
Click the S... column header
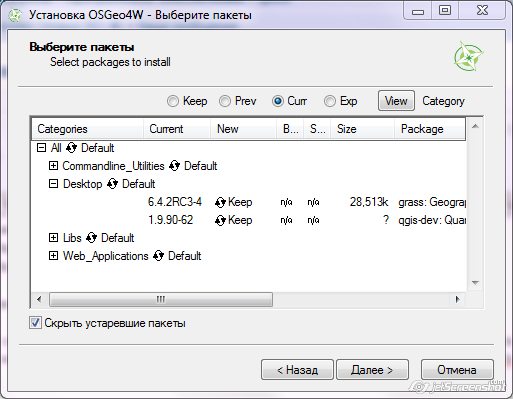[x=317, y=129]
